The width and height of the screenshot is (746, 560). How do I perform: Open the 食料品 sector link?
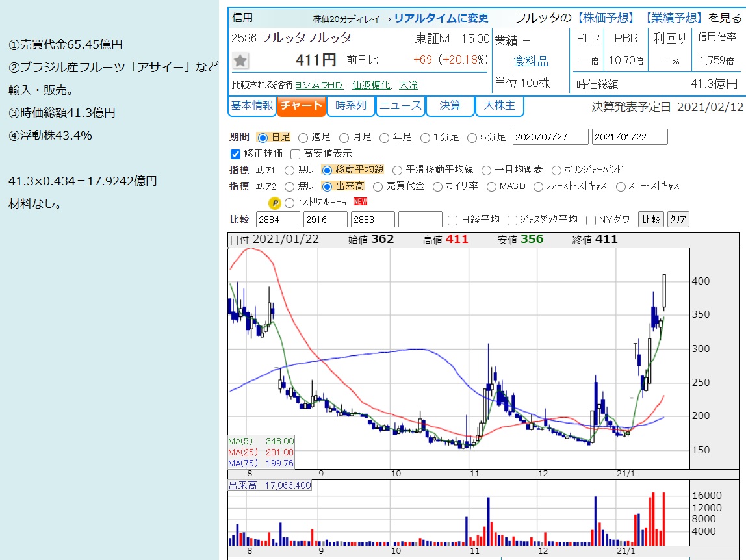532,61
